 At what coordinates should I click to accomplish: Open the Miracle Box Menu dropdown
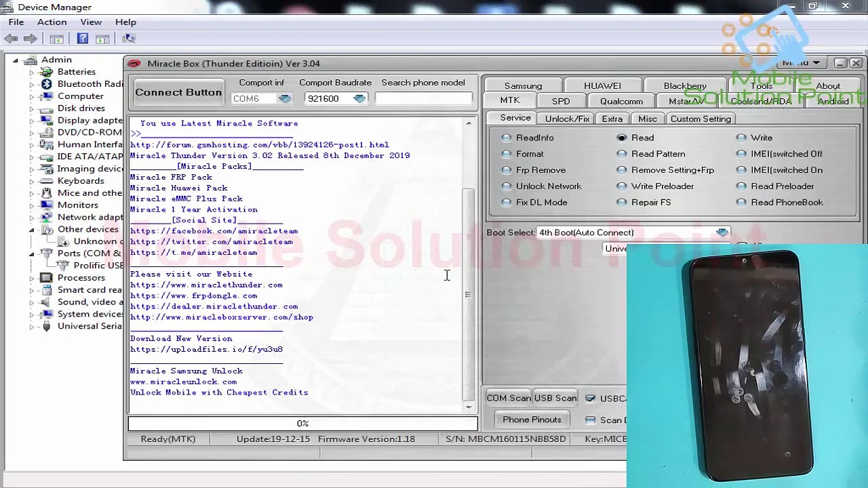pyautogui.click(x=802, y=63)
